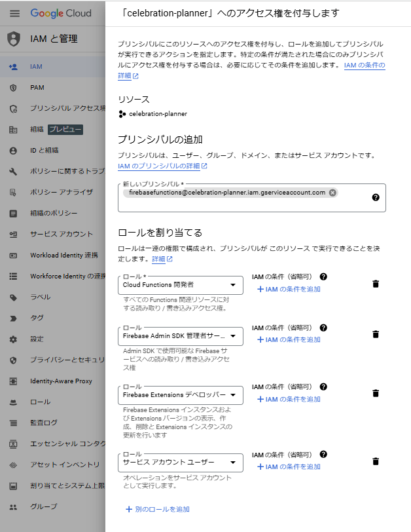Click inside the 新しいプリンシパル input field
This screenshot has width=411, height=532.
tap(252, 198)
